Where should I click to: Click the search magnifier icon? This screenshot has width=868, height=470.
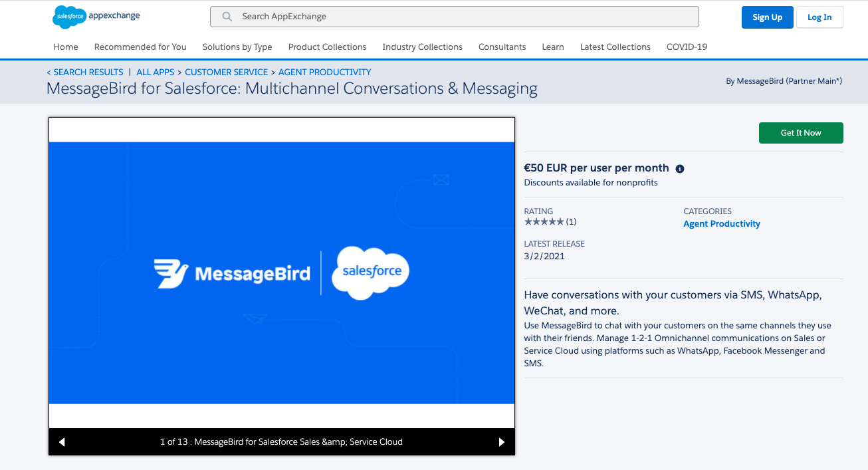(227, 17)
